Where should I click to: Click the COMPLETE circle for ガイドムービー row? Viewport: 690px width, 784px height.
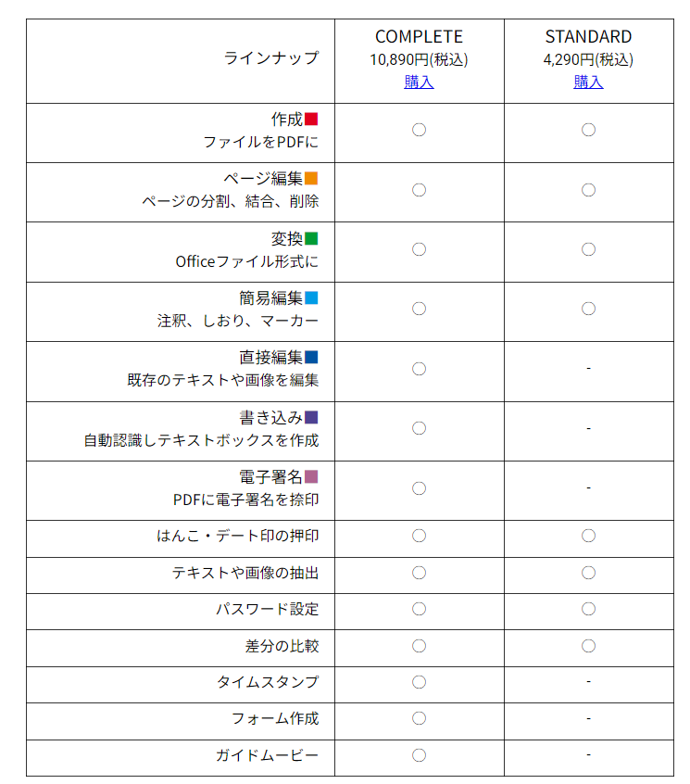[x=419, y=755]
